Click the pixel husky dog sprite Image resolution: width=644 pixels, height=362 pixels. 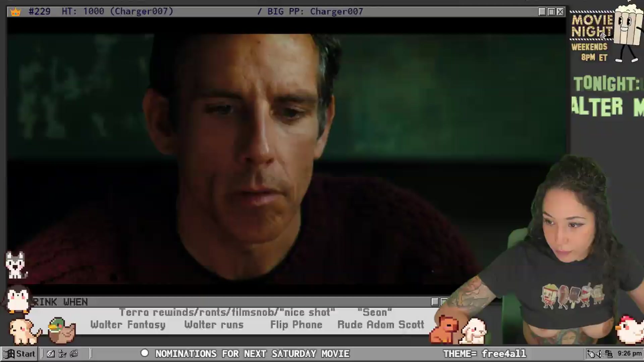point(16,265)
